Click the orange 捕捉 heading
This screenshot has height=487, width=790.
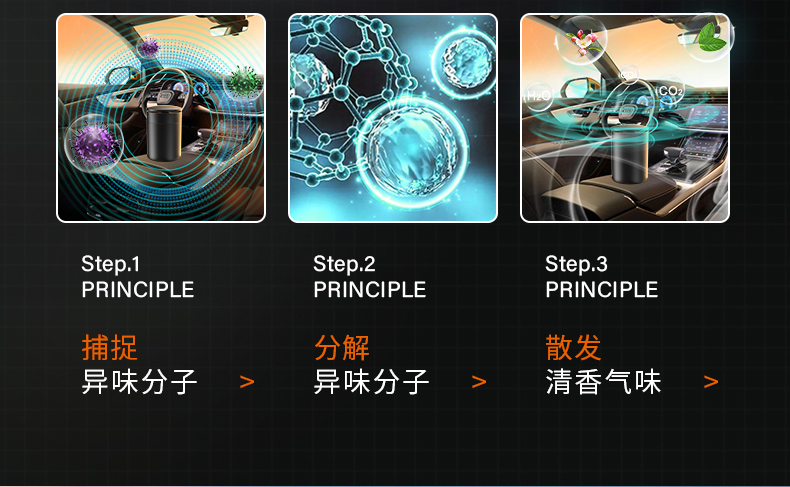click(x=109, y=347)
